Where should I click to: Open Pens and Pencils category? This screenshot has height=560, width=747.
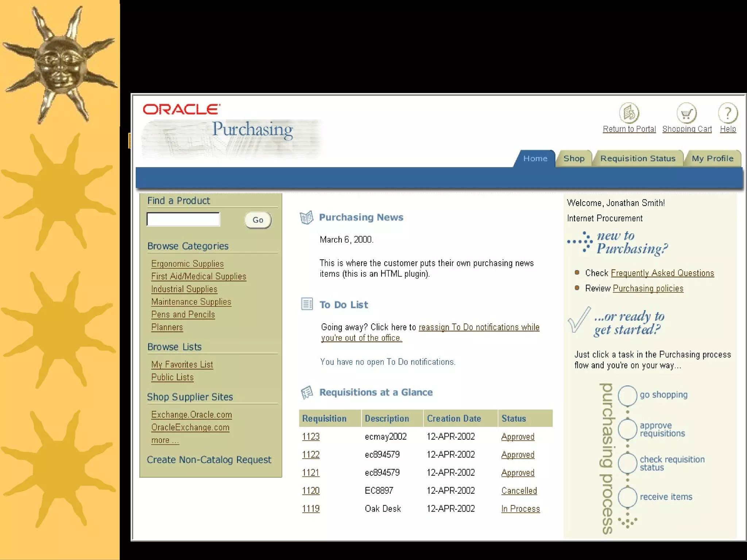pyautogui.click(x=183, y=314)
